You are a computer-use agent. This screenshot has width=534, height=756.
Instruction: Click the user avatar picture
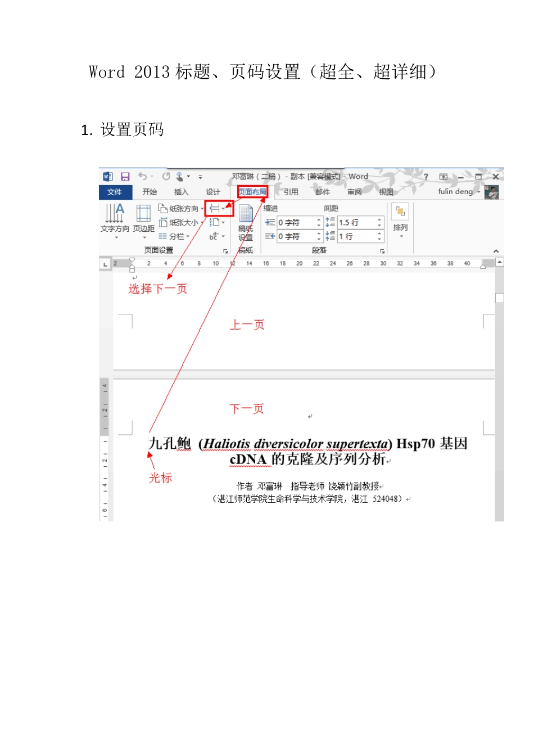click(492, 192)
